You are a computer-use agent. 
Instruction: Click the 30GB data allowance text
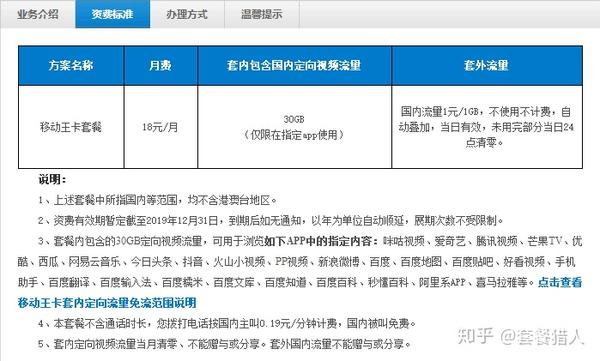(294, 119)
